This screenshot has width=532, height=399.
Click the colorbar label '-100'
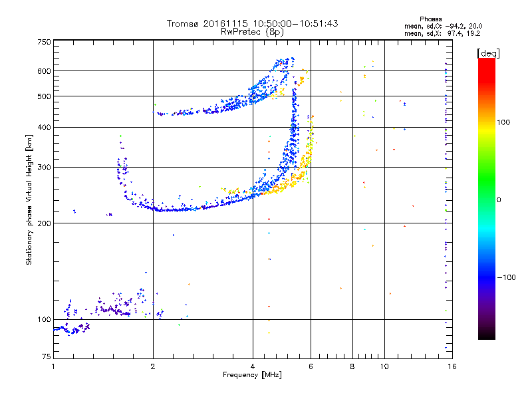pos(506,277)
